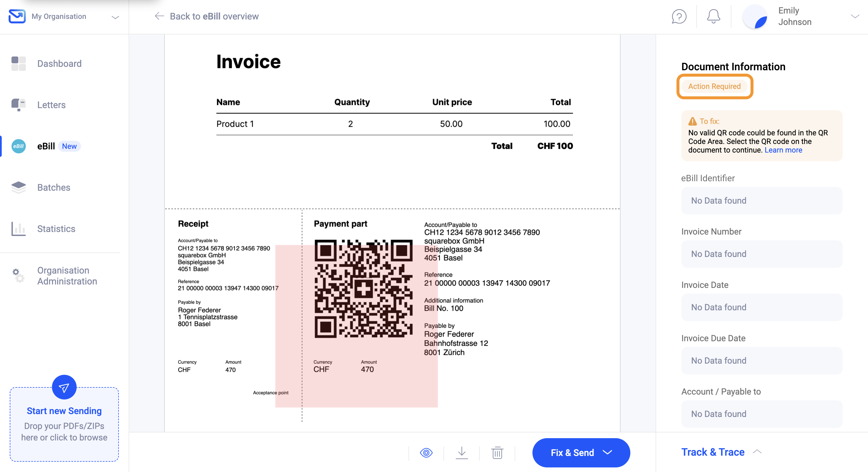Image resolution: width=868 pixels, height=472 pixels.
Task: Click the Document Information heading
Action: tap(733, 67)
